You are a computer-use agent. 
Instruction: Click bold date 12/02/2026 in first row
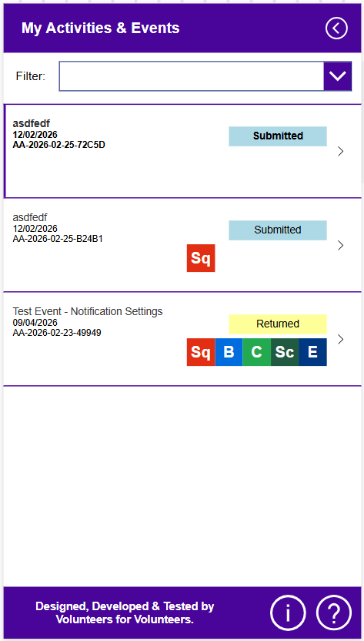(35, 135)
